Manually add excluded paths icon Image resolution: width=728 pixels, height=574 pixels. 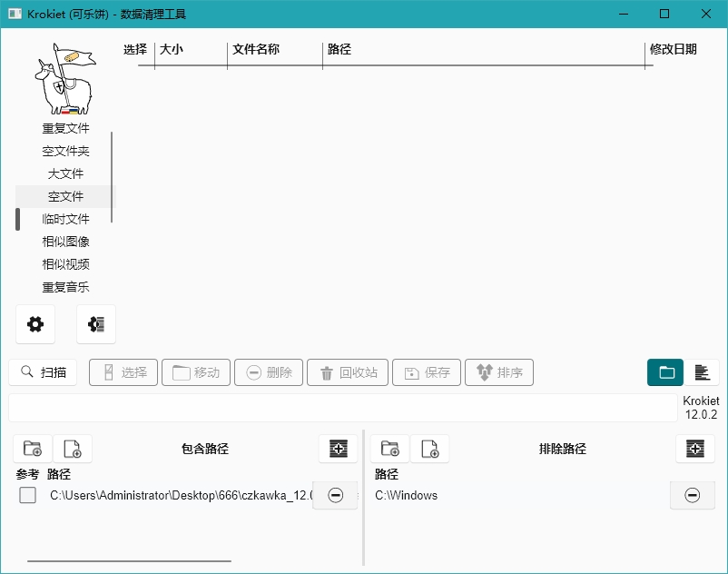[695, 449]
